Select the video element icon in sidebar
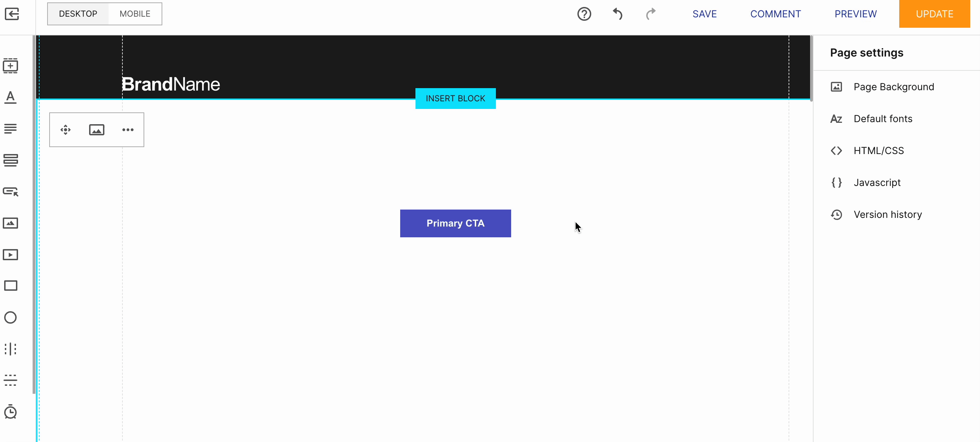Image resolution: width=980 pixels, height=442 pixels. [11, 254]
